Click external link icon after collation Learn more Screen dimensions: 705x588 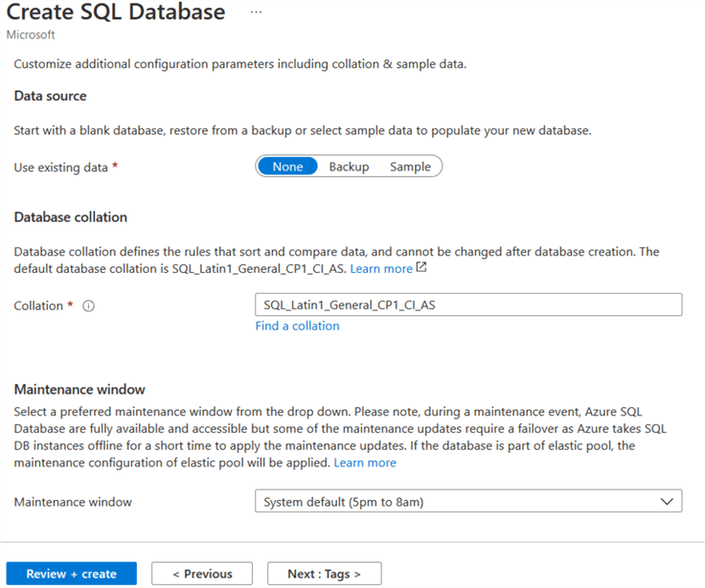coord(421,268)
